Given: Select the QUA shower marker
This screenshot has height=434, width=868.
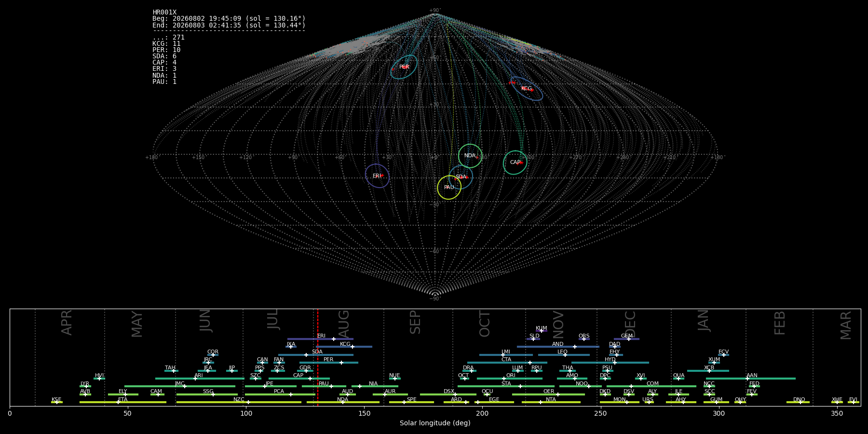Looking at the screenshot, I should tap(678, 379).
